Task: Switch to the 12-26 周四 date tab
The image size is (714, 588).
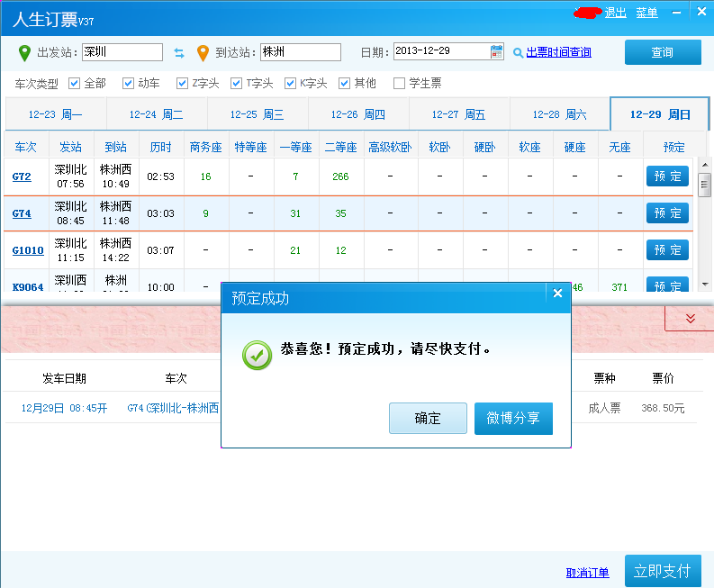Action: point(358,114)
